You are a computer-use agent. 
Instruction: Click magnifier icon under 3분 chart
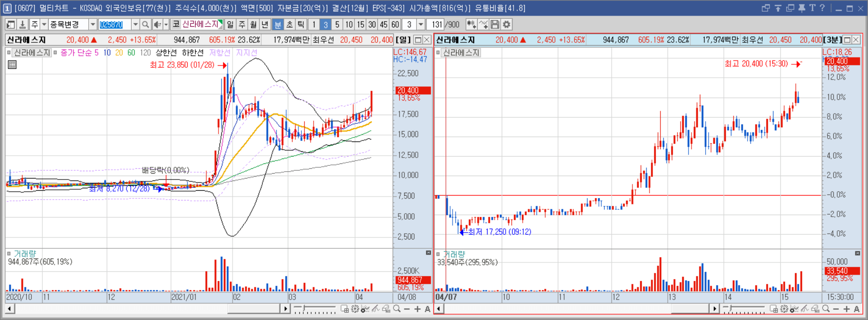(x=826, y=309)
